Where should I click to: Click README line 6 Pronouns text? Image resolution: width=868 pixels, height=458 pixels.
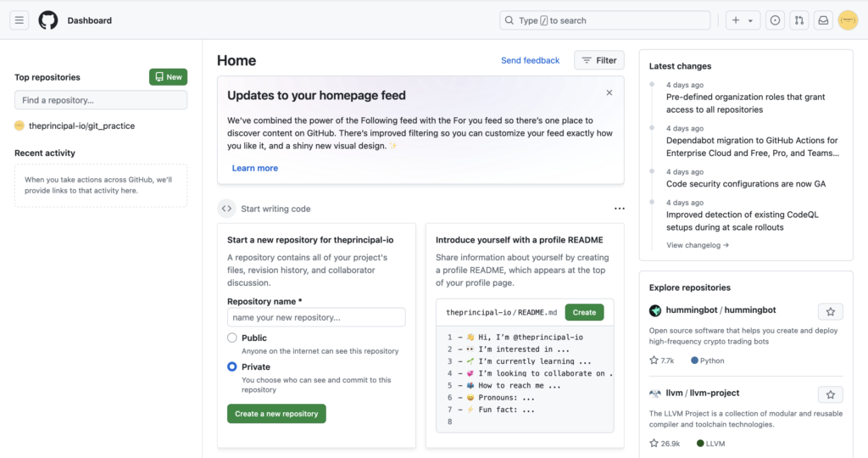tap(500, 398)
